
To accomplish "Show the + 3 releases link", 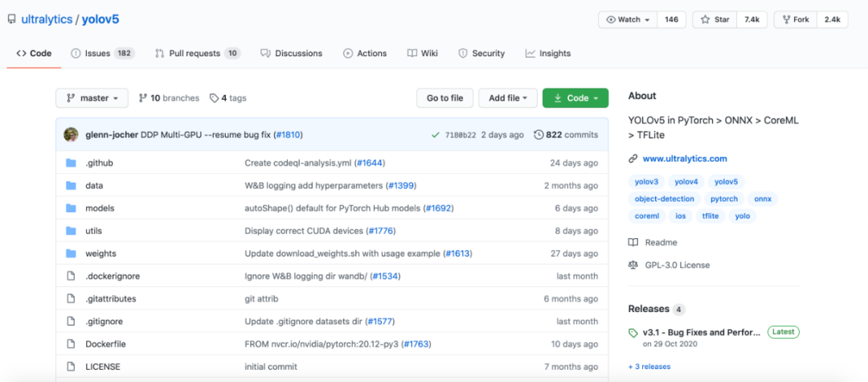I will [x=649, y=367].
